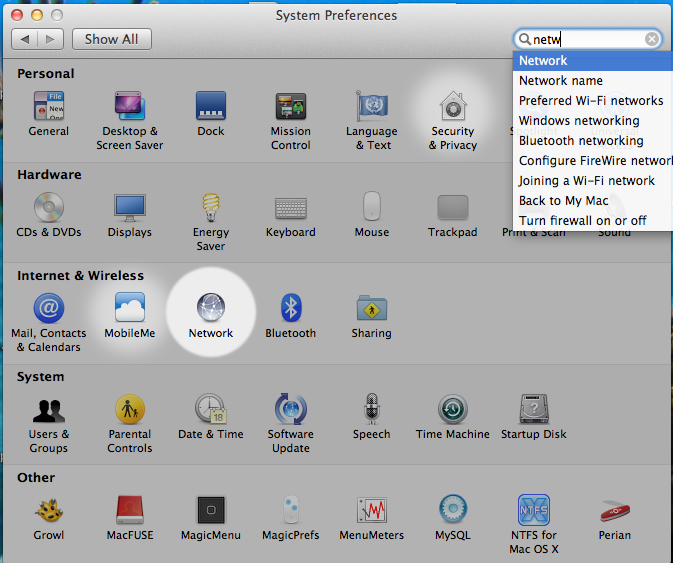Open the highlighted Network pane

(211, 315)
